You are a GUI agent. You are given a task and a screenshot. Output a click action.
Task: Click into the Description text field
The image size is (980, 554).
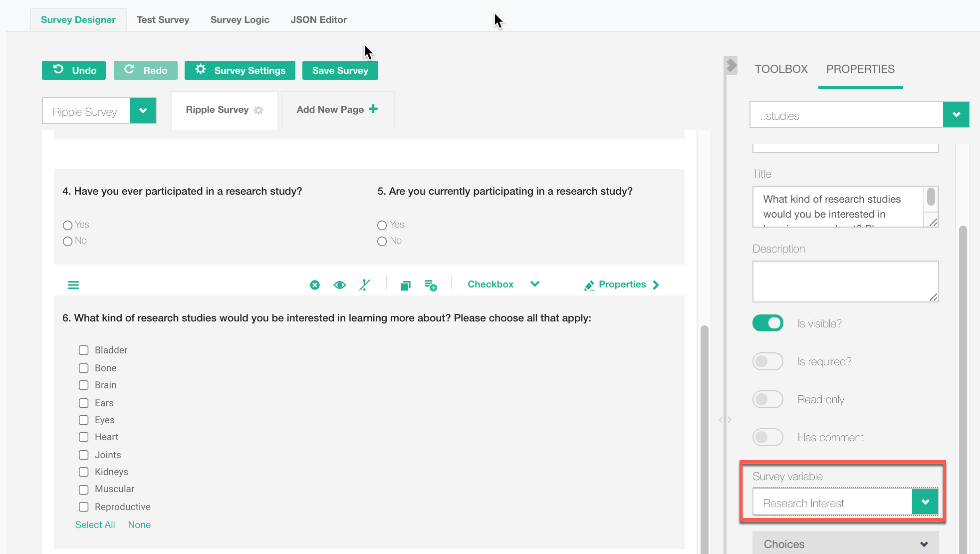click(x=845, y=281)
